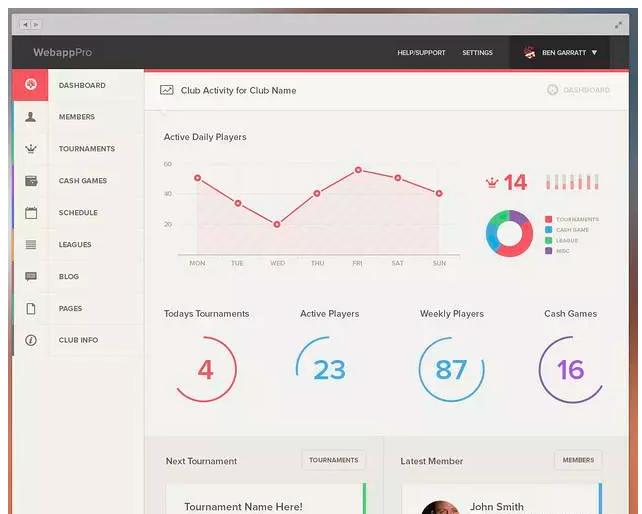Click the Tournaments button beside Next Tournament

pyautogui.click(x=333, y=460)
